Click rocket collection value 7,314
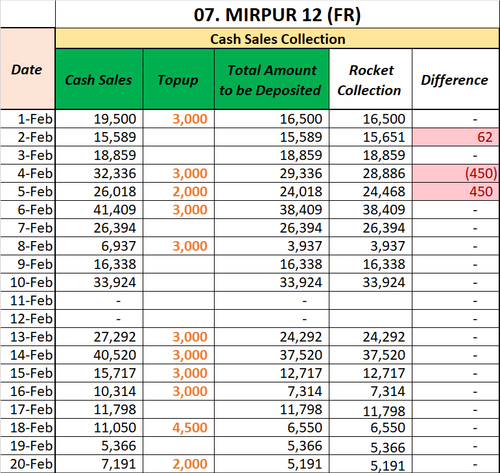Image resolution: width=500 pixels, height=473 pixels. (371, 391)
